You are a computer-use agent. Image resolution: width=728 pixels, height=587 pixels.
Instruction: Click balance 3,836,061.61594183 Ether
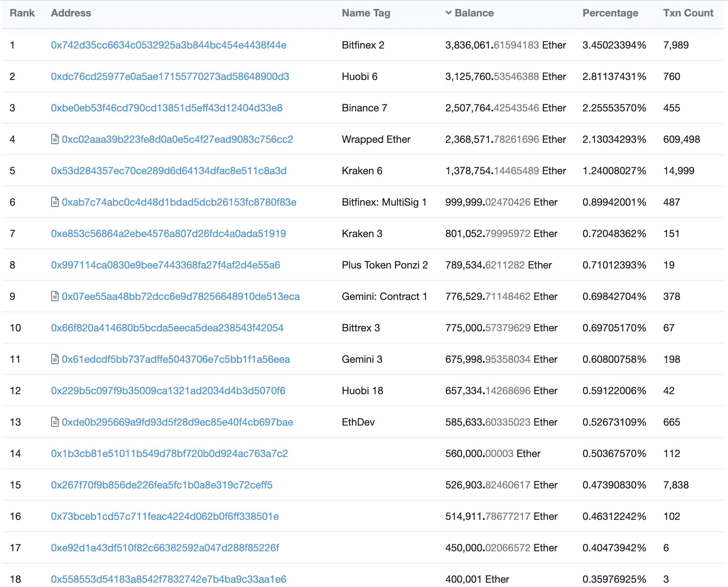[x=505, y=45]
